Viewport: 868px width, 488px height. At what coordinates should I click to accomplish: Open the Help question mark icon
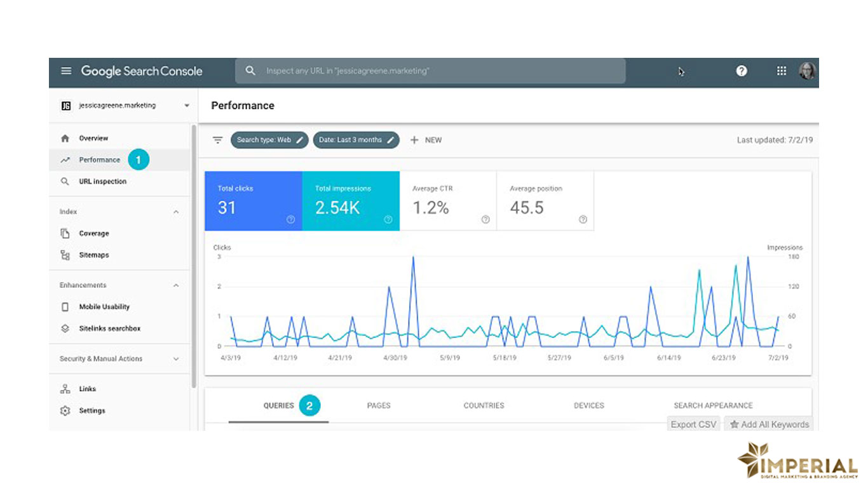742,71
